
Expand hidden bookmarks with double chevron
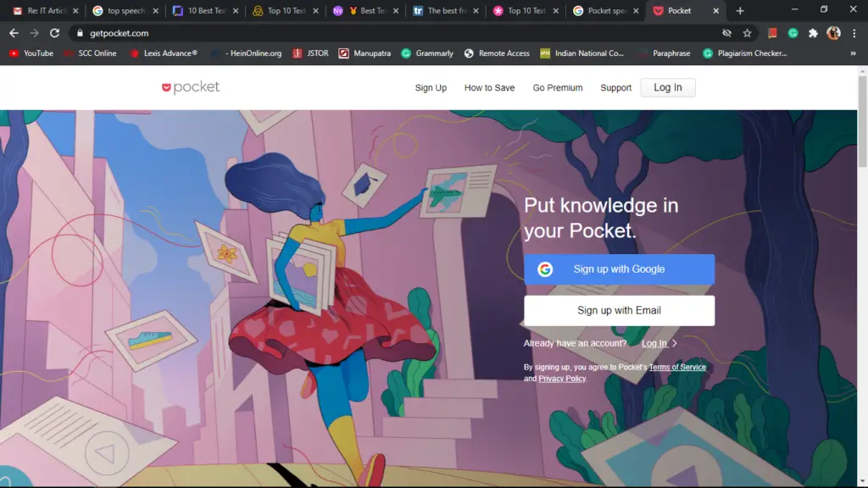coord(853,53)
